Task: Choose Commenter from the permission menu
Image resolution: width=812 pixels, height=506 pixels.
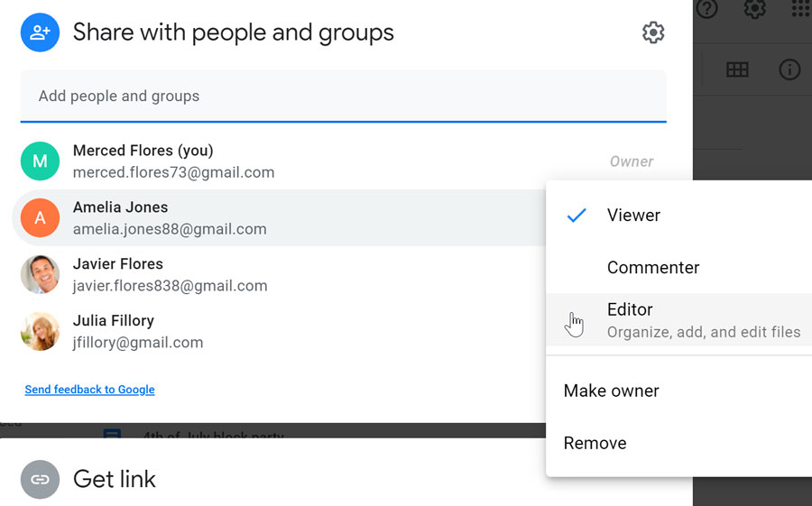Action: pos(653,268)
